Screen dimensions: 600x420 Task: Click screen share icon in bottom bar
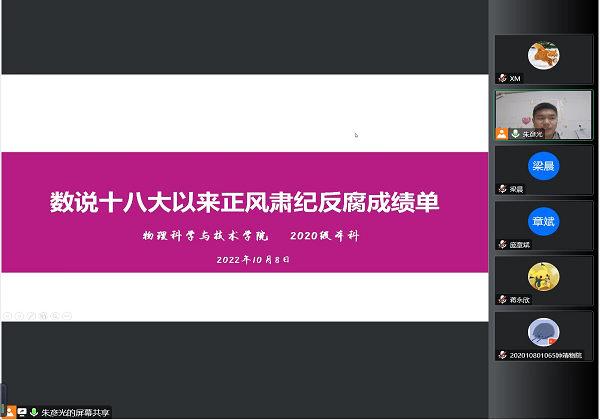tap(21, 412)
